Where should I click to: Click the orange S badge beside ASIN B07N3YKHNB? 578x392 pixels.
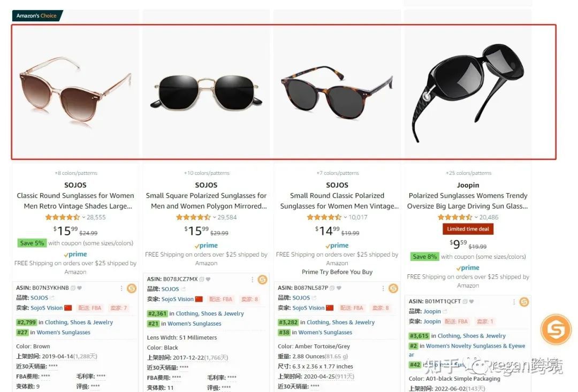click(132, 288)
